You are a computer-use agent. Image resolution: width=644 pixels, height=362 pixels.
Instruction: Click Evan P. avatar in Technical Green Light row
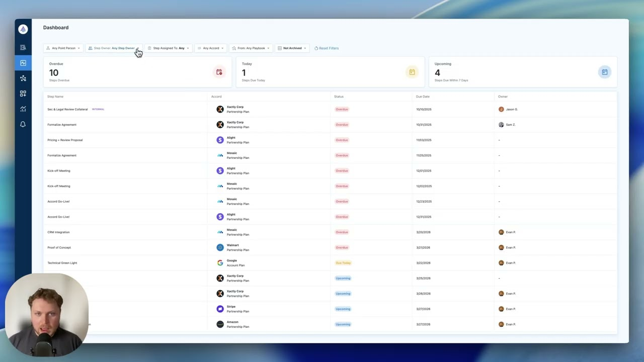point(501,263)
